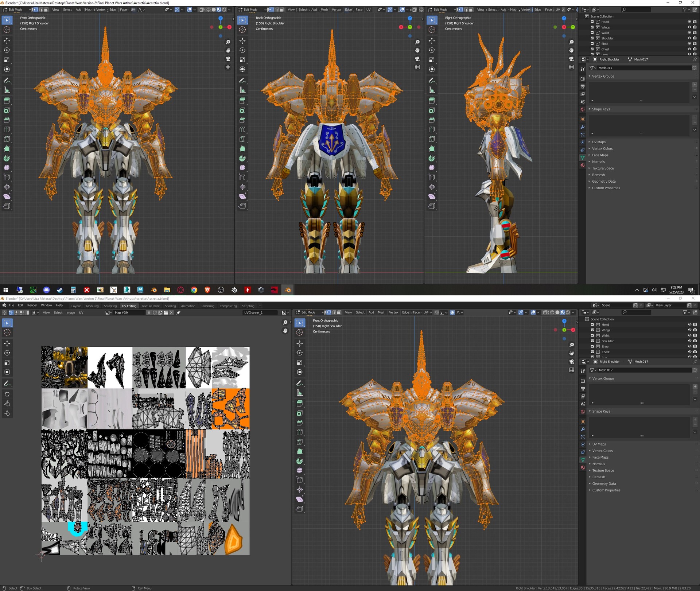
Task: Switch to the Texture Paint workspace tab
Action: click(151, 306)
